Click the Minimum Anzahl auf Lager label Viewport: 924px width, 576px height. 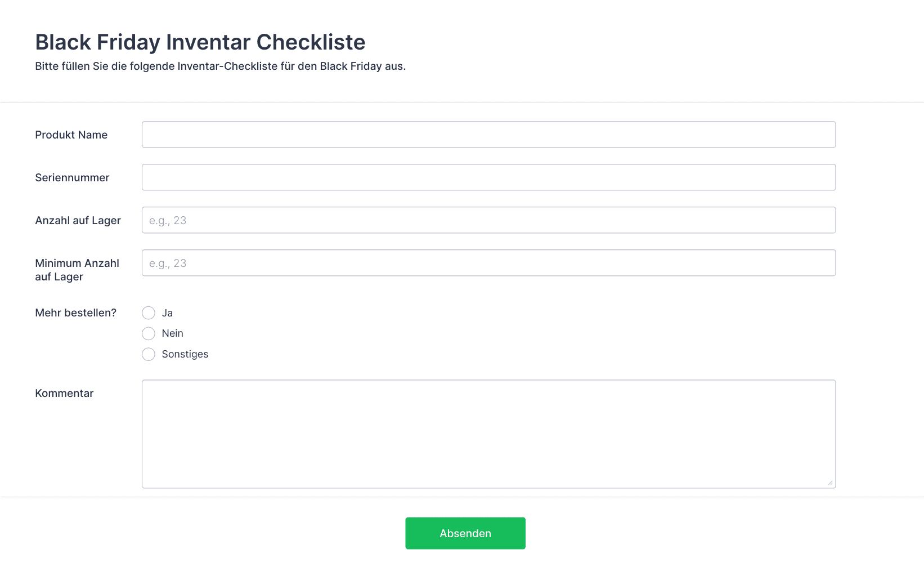tap(77, 270)
